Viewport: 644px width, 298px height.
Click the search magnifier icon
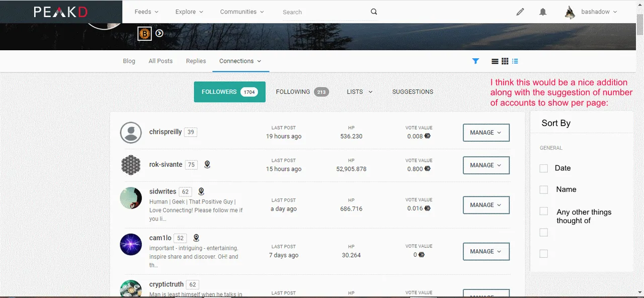pyautogui.click(x=374, y=12)
